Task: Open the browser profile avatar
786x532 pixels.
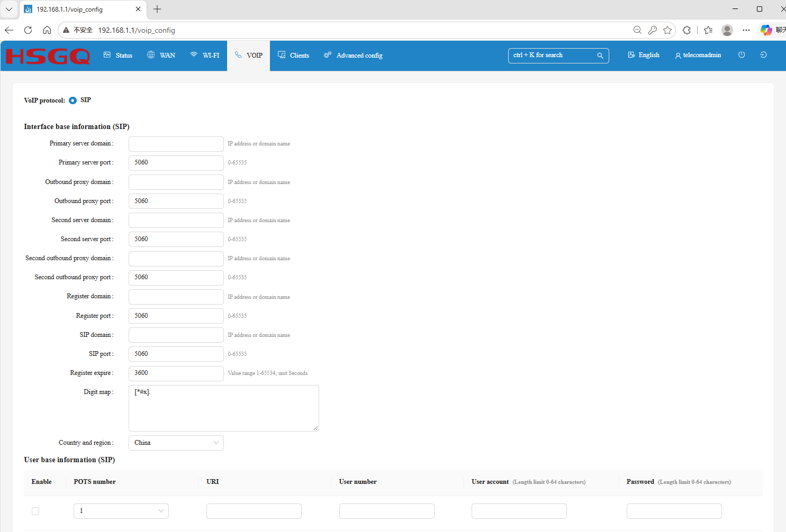Action: pos(727,30)
